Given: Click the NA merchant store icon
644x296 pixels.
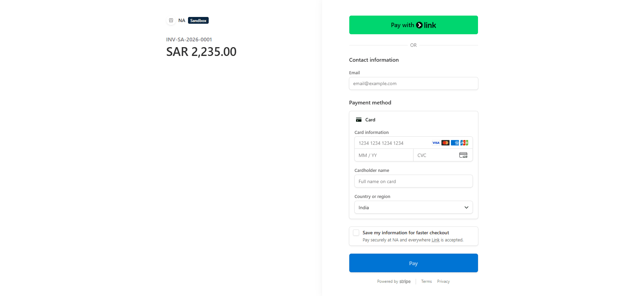Looking at the screenshot, I should [x=171, y=20].
